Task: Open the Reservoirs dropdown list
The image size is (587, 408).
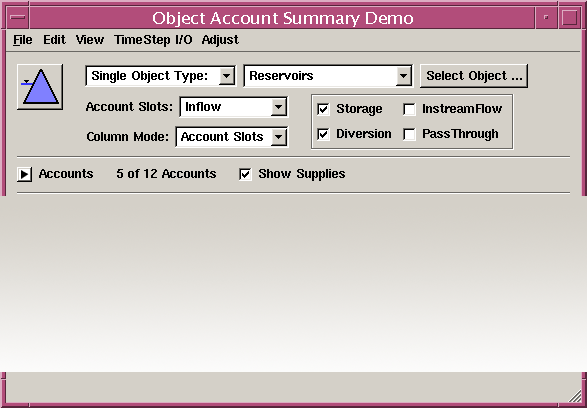Action: click(x=328, y=76)
